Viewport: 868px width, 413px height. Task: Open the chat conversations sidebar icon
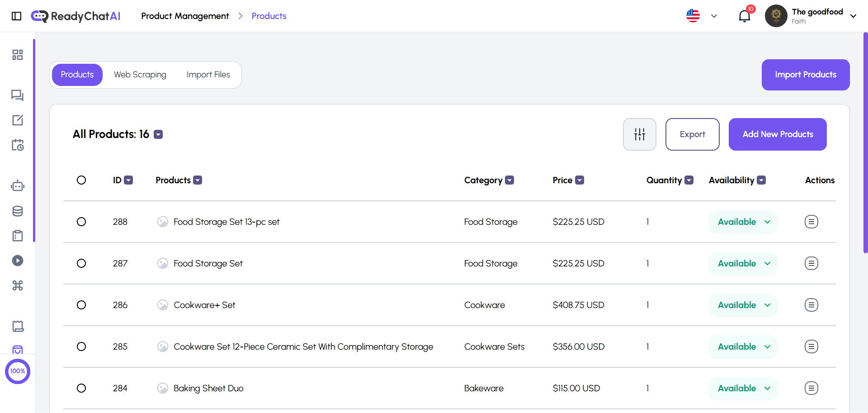point(18,95)
